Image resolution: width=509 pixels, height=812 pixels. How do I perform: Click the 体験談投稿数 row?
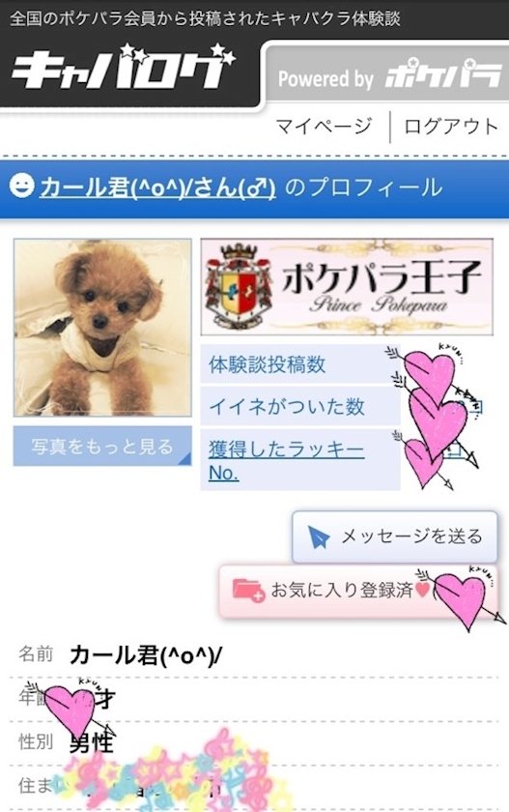(300, 364)
